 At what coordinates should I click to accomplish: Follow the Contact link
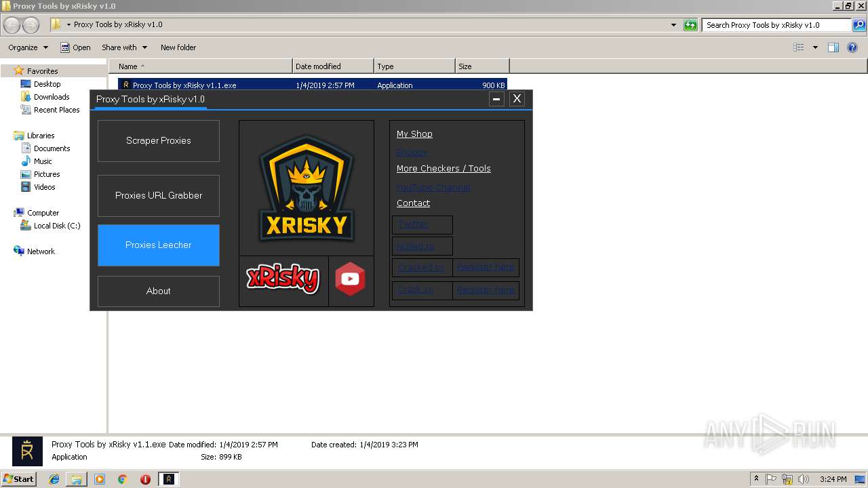pyautogui.click(x=413, y=203)
